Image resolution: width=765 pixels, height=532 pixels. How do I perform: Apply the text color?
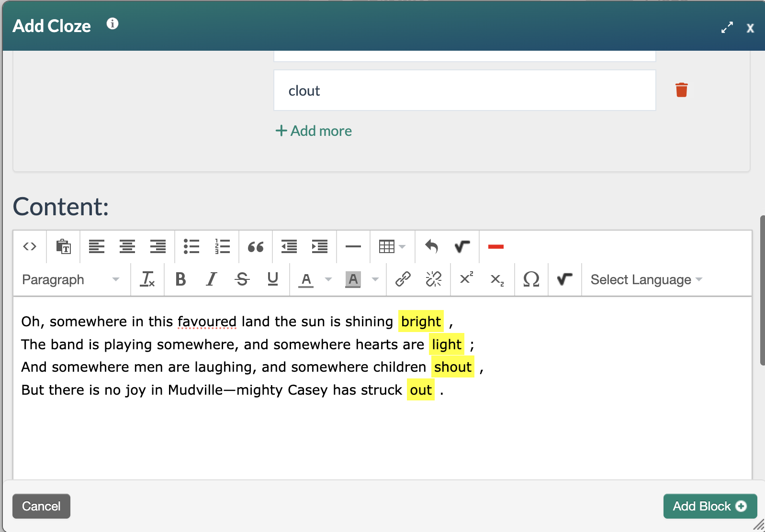[x=306, y=279]
